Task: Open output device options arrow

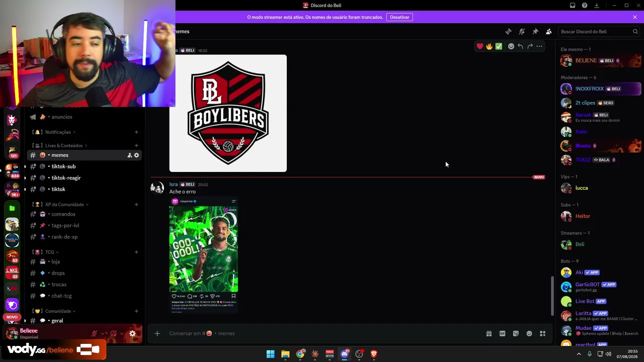Action: 122,333
